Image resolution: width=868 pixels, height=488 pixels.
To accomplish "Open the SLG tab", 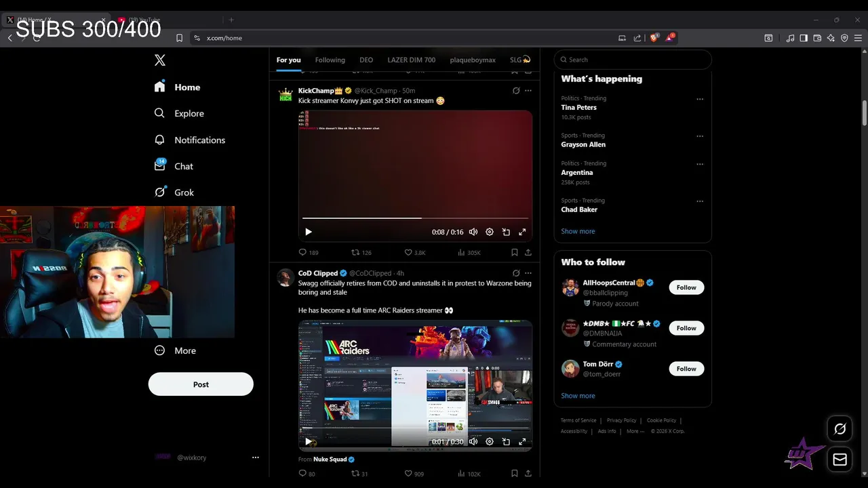I will pyautogui.click(x=520, y=60).
